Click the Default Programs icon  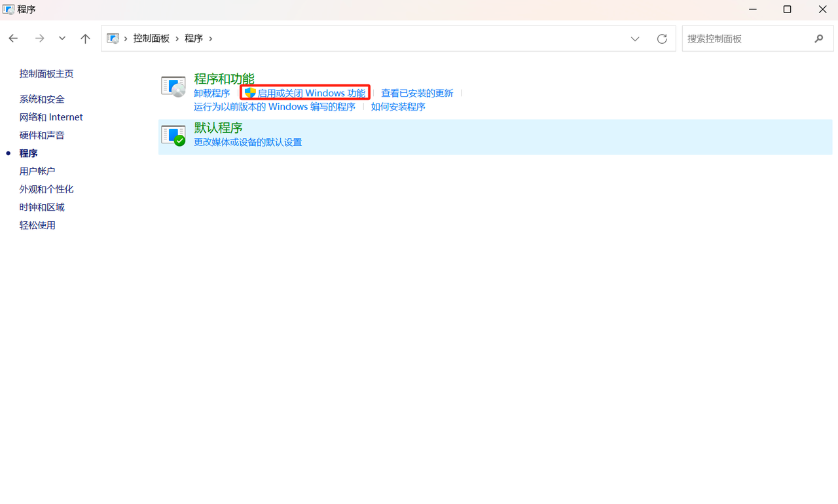pos(173,135)
